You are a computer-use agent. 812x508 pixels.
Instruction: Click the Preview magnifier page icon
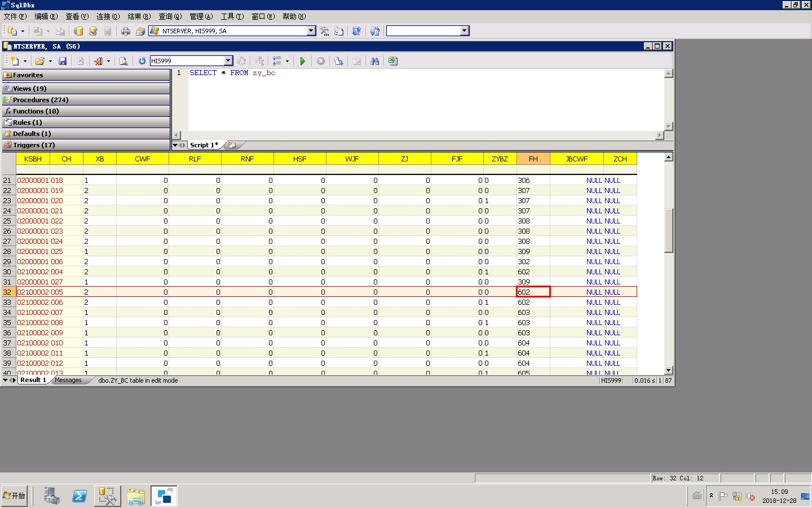coord(123,61)
